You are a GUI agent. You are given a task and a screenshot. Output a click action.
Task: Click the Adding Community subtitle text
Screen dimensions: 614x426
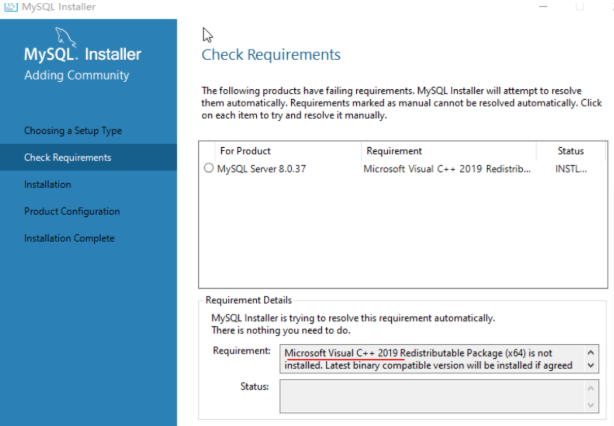pyautogui.click(x=76, y=75)
